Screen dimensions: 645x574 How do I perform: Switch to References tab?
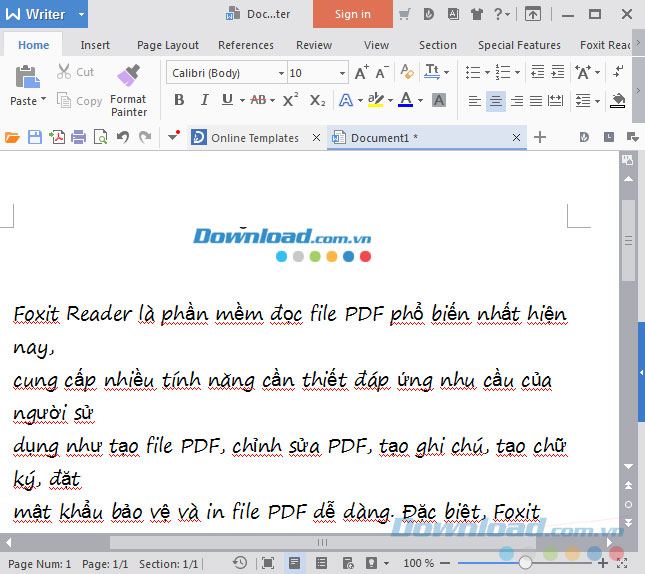[x=246, y=45]
